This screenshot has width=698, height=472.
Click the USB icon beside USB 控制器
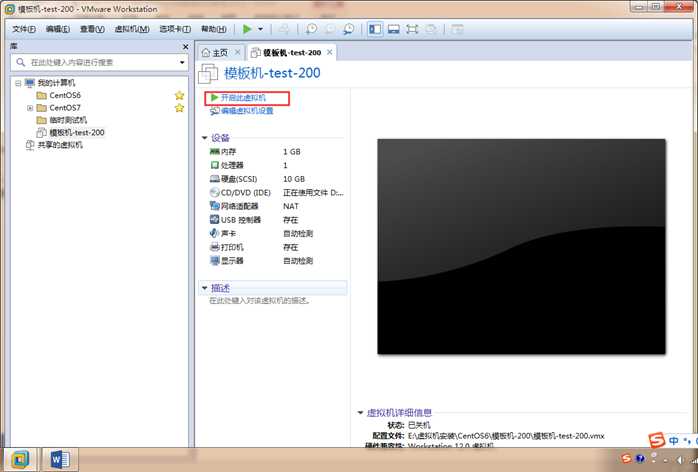click(214, 220)
